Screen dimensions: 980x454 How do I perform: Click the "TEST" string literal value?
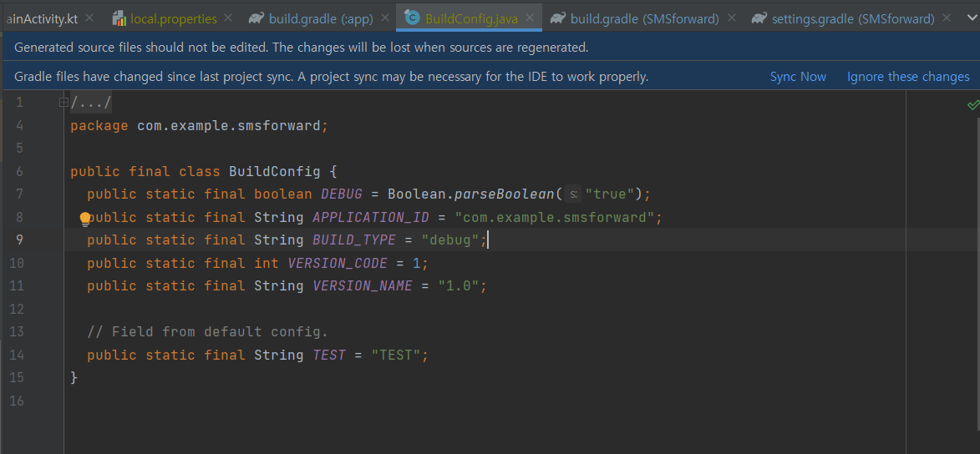[396, 355]
